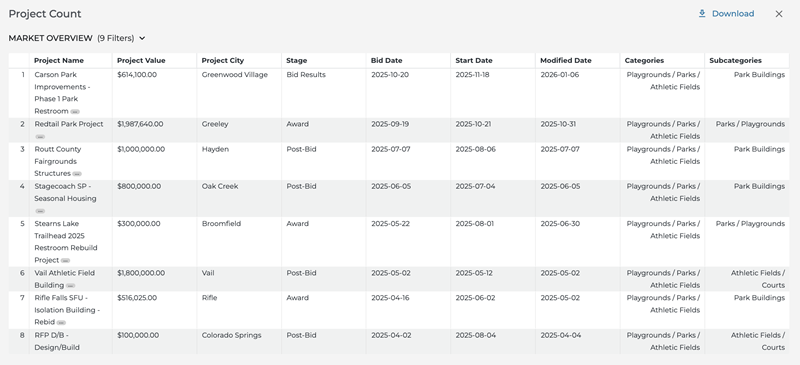This screenshot has width=800, height=365.
Task: Select modified date 2025-04-04
Action: coord(560,335)
